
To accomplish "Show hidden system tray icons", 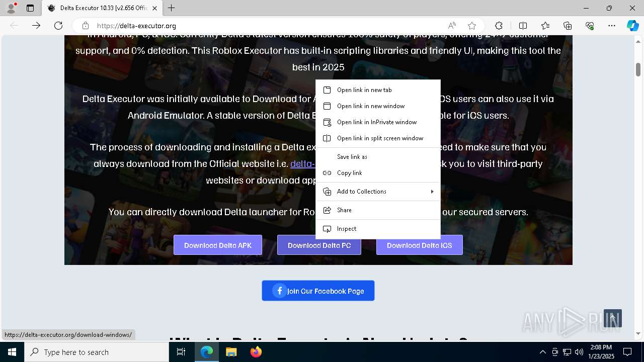I will point(542,352).
